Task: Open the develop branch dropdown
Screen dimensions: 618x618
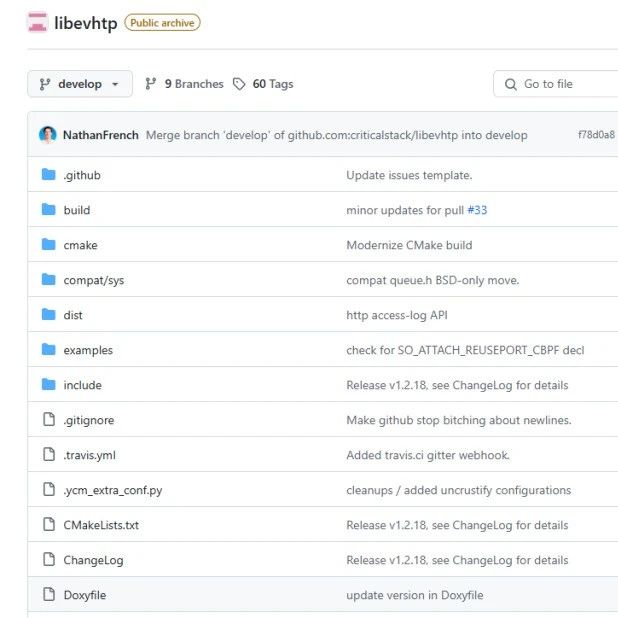Action: 80,84
